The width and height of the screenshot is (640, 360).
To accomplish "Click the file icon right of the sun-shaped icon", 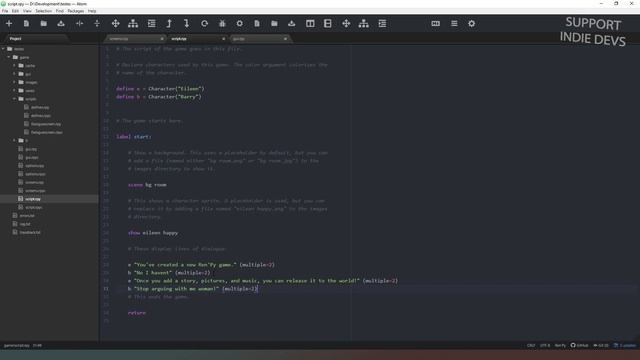I will [x=257, y=24].
